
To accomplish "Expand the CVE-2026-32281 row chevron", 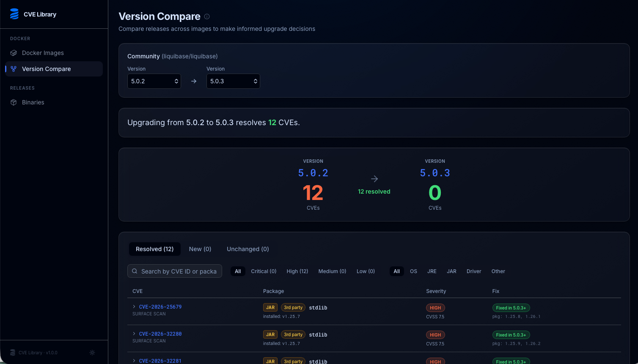I will click(x=134, y=361).
